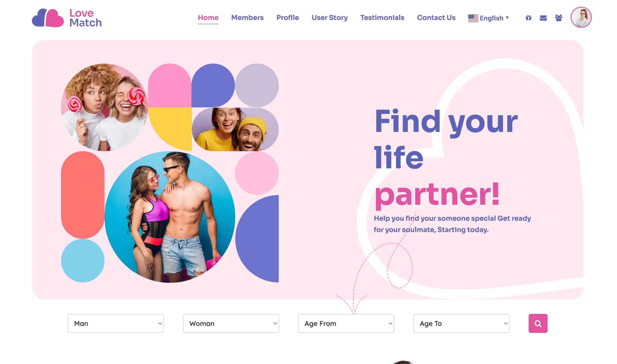
Task: Click the pink search magnifier button
Action: click(x=538, y=323)
